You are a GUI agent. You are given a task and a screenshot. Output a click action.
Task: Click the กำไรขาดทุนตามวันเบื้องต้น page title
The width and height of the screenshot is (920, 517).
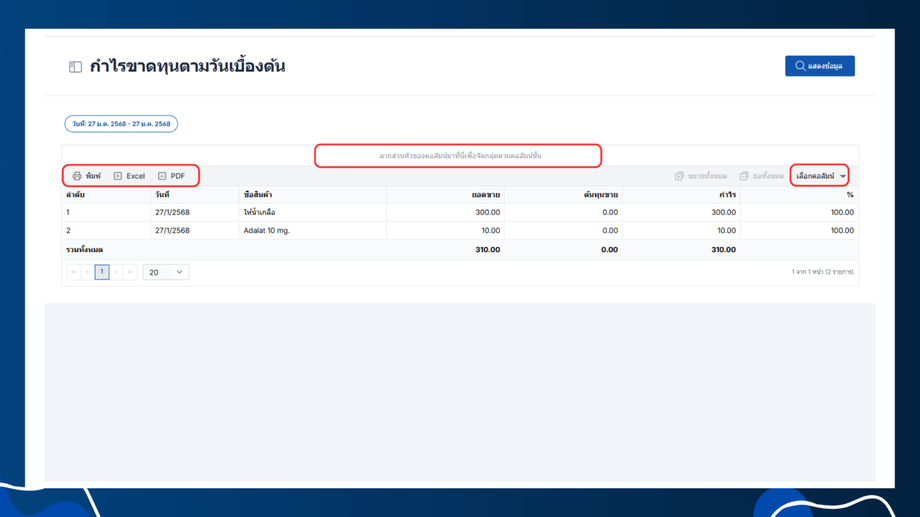pyautogui.click(x=187, y=66)
